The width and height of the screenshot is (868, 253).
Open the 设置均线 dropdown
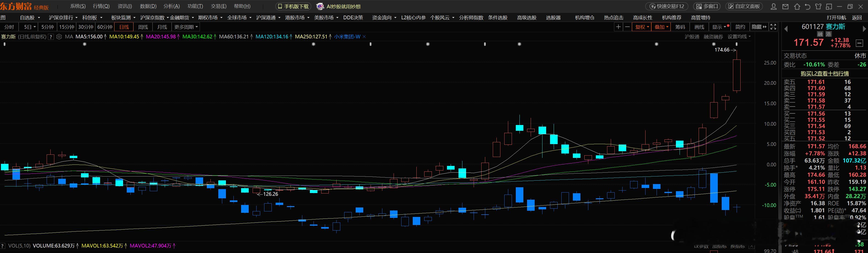pos(739,37)
